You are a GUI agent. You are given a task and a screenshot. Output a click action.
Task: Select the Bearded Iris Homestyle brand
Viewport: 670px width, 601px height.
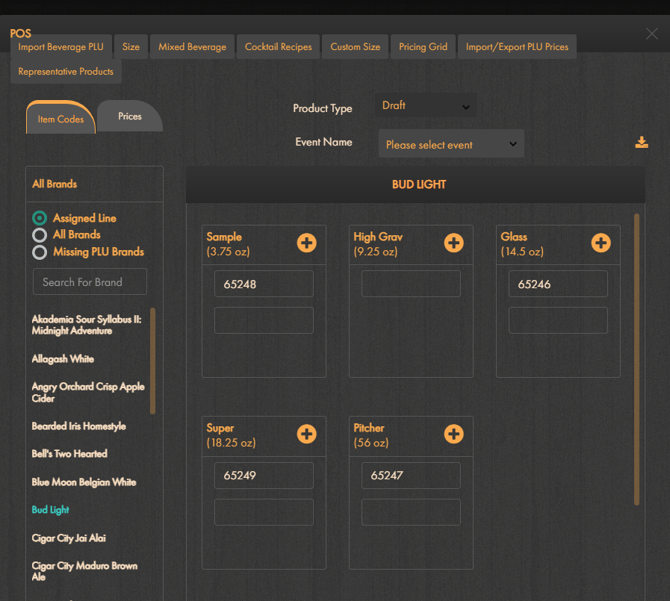79,426
